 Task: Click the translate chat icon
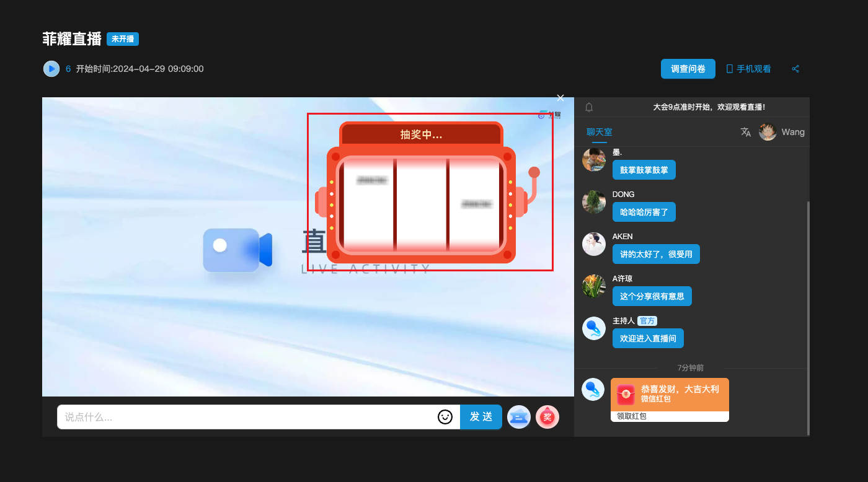point(745,132)
